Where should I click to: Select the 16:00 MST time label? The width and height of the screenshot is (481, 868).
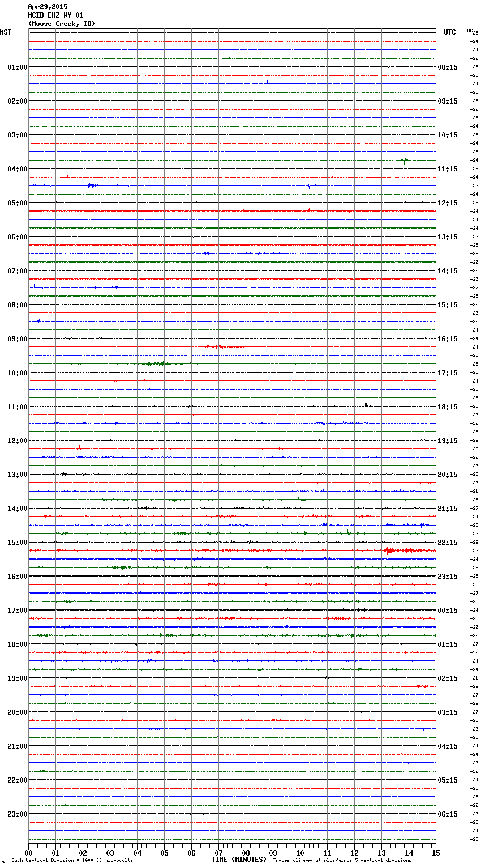18,577
